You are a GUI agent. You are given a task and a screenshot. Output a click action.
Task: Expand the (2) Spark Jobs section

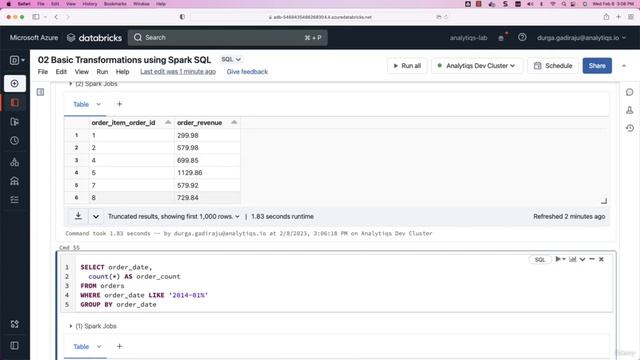click(93, 84)
